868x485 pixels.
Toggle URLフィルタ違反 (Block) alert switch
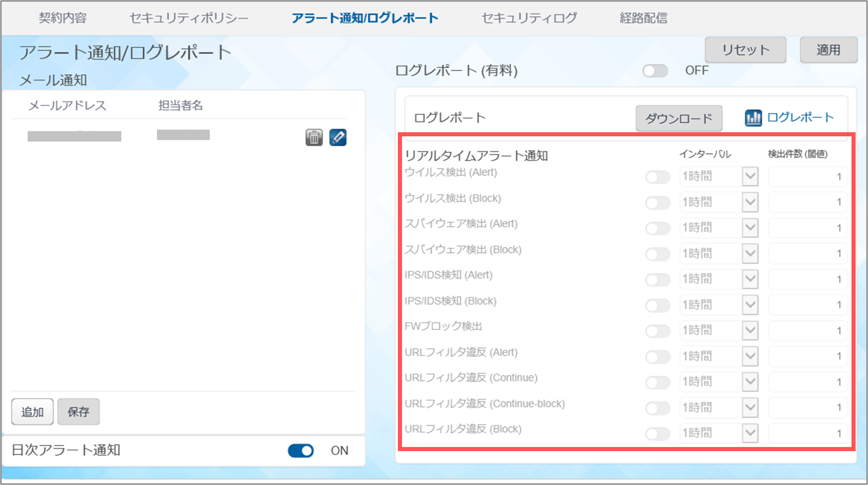click(658, 433)
